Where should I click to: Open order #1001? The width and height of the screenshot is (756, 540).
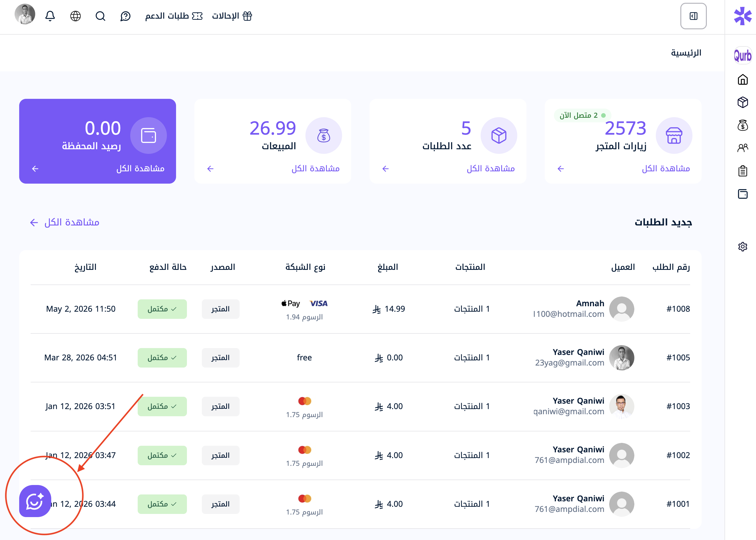(x=678, y=504)
